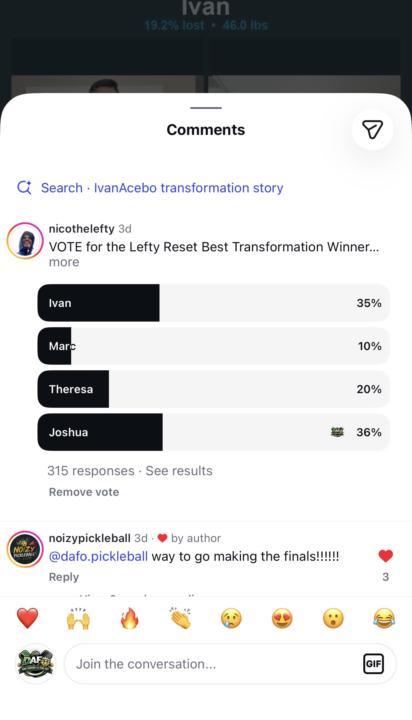The image size is (412, 720).
Task: Click the Join the conversation field
Action: (x=230, y=664)
